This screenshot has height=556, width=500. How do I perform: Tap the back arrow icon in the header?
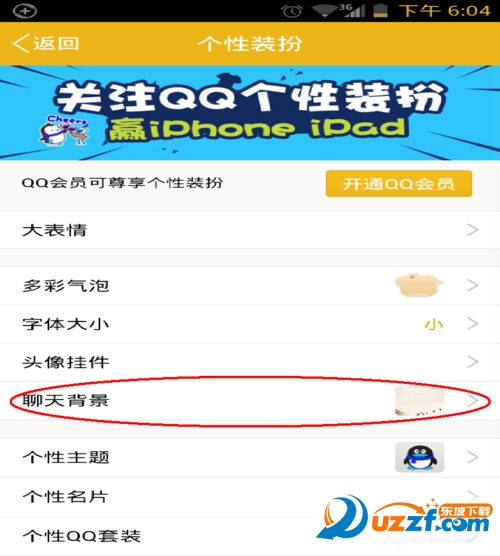click(21, 44)
